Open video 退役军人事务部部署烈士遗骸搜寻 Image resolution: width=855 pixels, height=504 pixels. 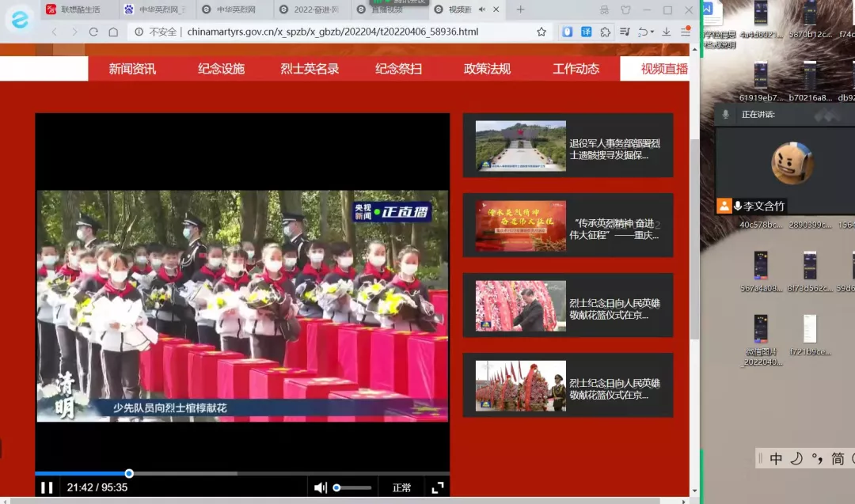(x=568, y=146)
